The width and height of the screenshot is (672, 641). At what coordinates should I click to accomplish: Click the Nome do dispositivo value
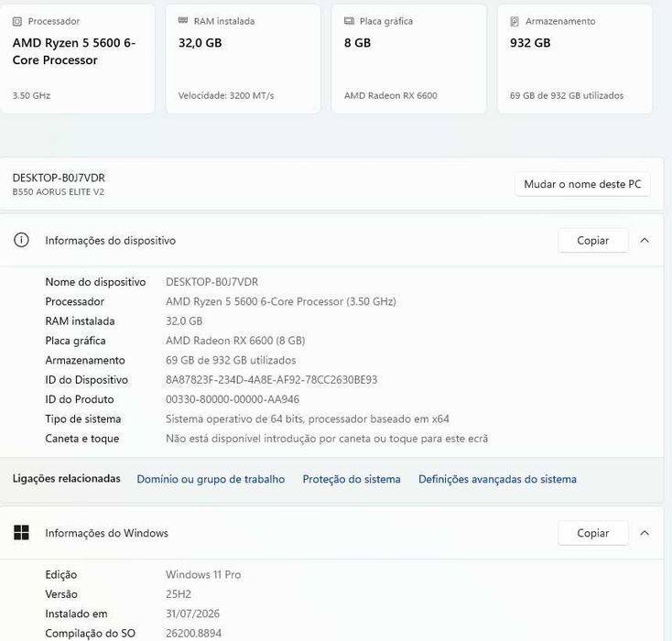point(211,282)
